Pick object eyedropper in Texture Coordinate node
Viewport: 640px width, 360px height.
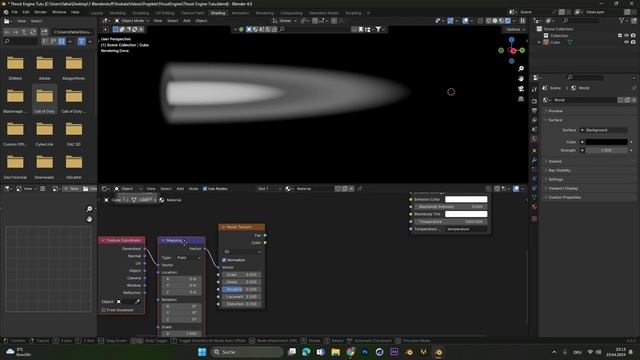[x=138, y=302]
